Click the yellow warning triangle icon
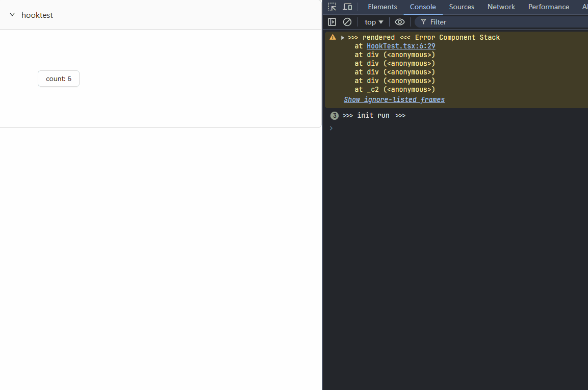 click(x=333, y=37)
